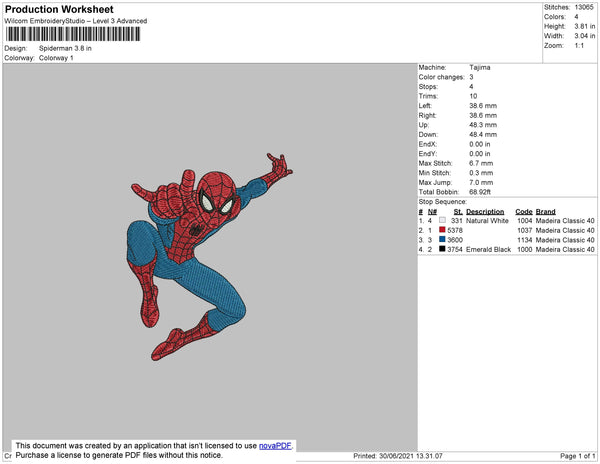Click the Zoom value 1:1
The height and width of the screenshot is (464, 600).
pos(579,46)
